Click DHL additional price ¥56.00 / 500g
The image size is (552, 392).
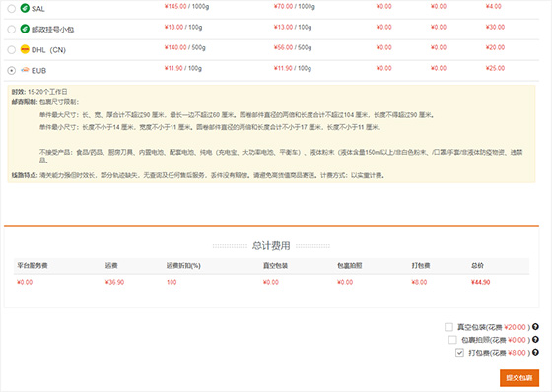coord(293,47)
